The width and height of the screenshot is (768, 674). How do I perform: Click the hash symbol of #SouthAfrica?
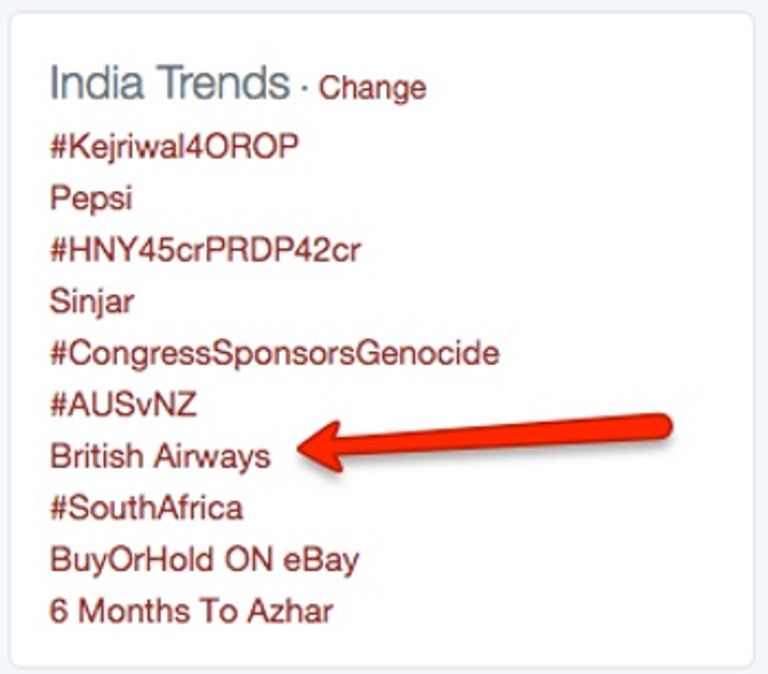[58, 508]
